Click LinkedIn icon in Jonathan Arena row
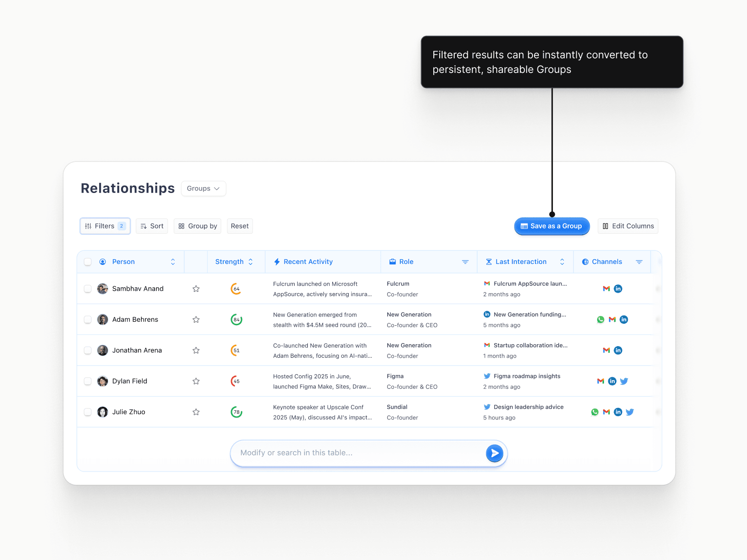The image size is (747, 560). [618, 350]
